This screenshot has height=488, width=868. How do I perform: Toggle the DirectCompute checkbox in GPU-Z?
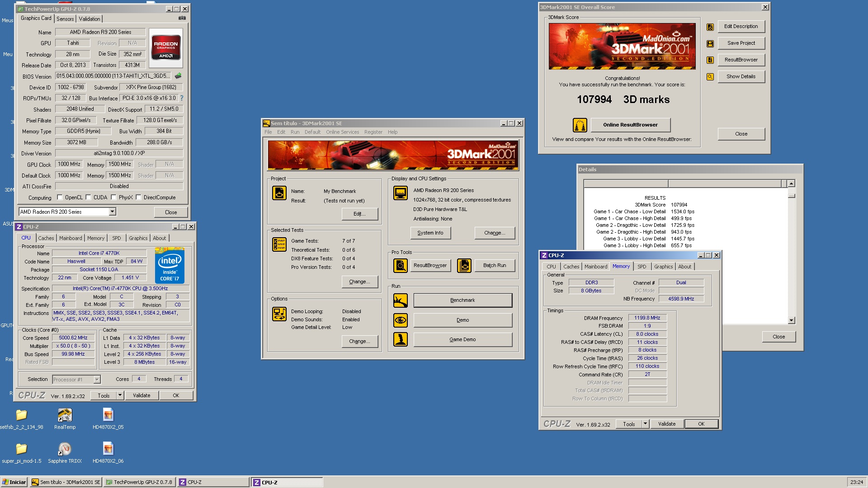[x=138, y=197]
